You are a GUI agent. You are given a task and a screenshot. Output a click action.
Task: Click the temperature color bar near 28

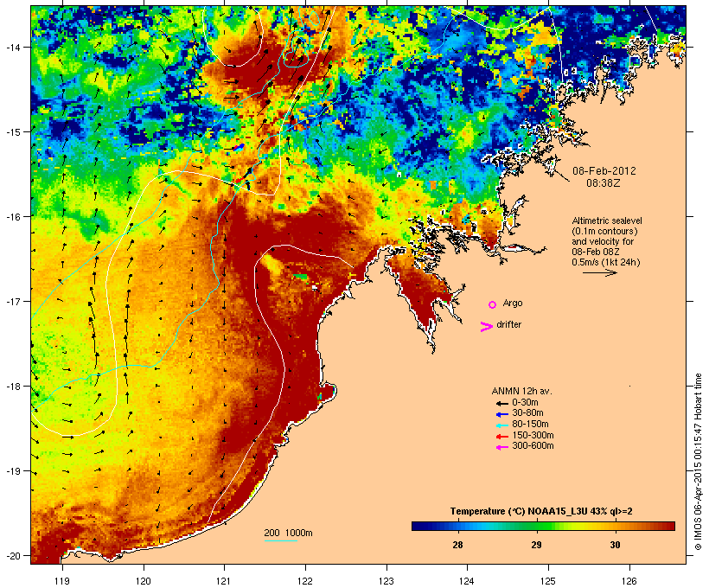tap(457, 526)
